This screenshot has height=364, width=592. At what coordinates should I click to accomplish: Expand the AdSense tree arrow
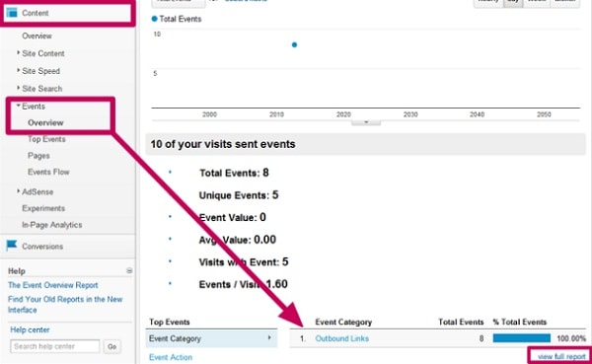18,191
